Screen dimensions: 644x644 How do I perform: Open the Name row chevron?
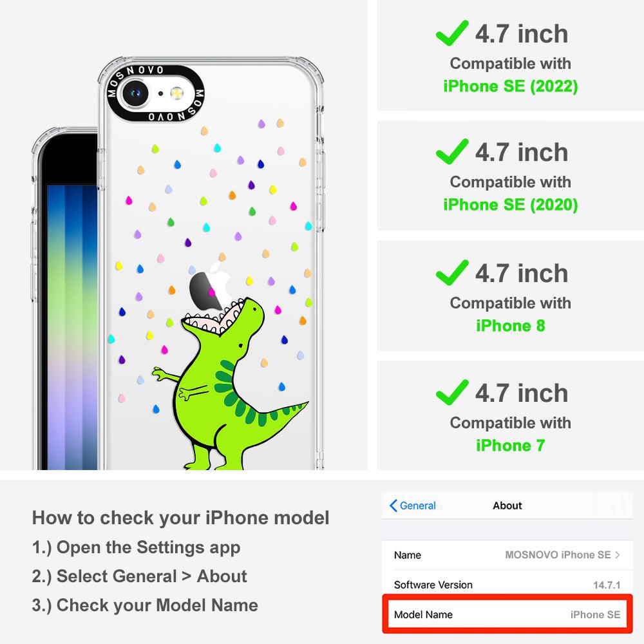tap(618, 555)
